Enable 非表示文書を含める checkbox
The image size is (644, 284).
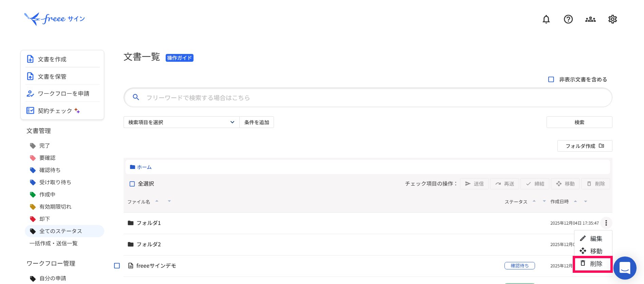[x=551, y=79]
